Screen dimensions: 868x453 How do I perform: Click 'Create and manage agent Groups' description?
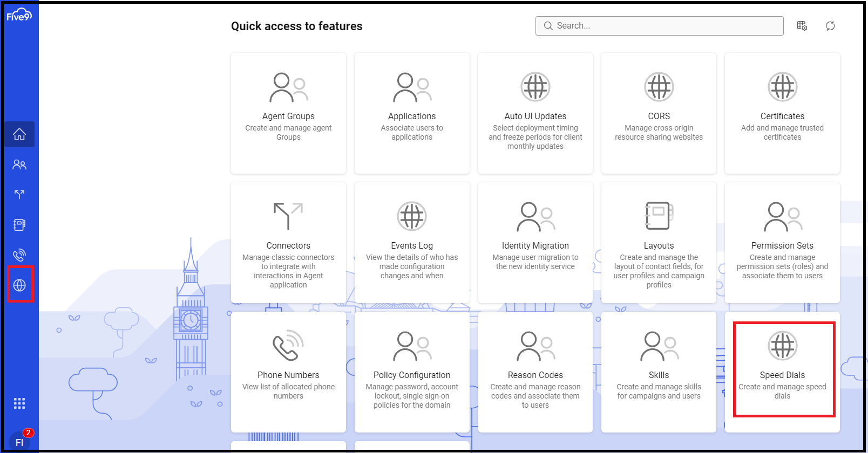click(x=288, y=133)
